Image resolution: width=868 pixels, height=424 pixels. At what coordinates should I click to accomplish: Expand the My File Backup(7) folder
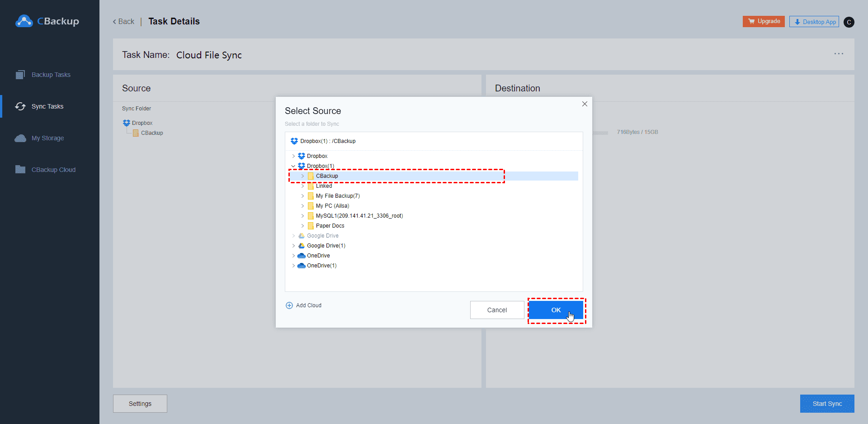pyautogui.click(x=302, y=196)
